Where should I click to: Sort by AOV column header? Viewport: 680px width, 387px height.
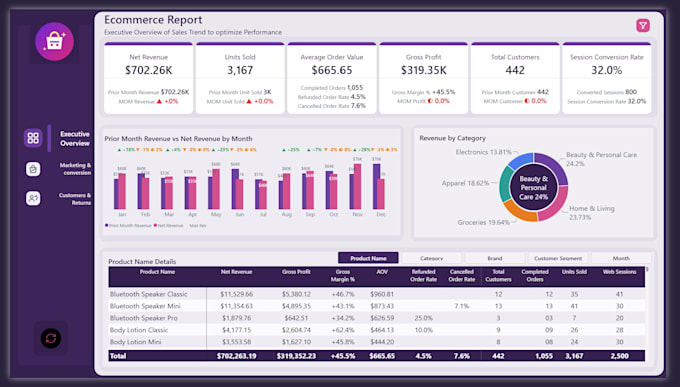click(x=382, y=272)
